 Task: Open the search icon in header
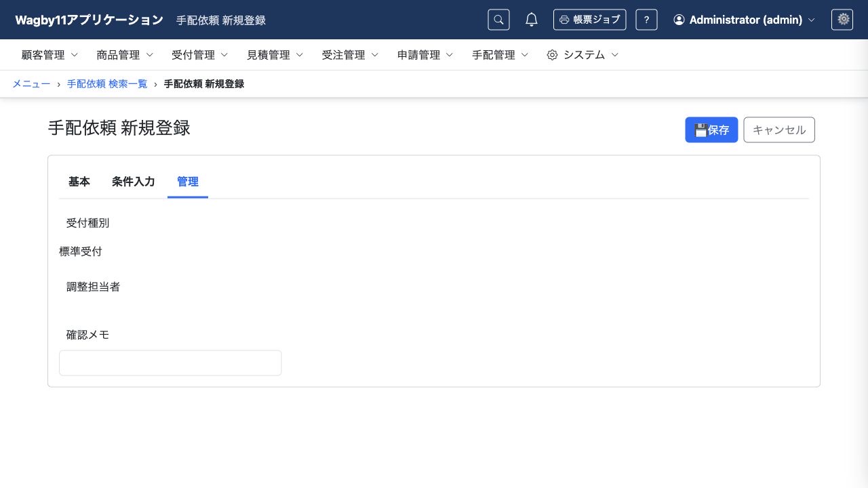click(498, 20)
